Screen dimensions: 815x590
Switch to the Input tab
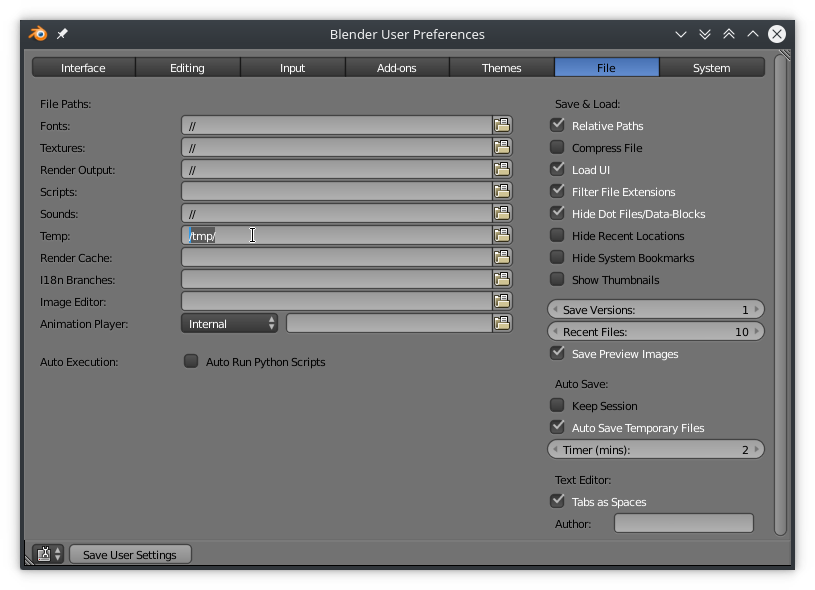click(293, 68)
